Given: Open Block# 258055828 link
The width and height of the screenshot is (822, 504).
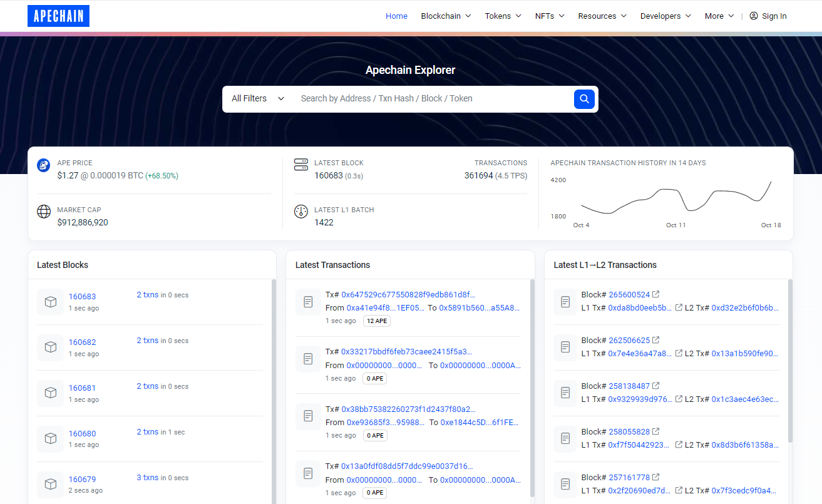Looking at the screenshot, I should 629,431.
